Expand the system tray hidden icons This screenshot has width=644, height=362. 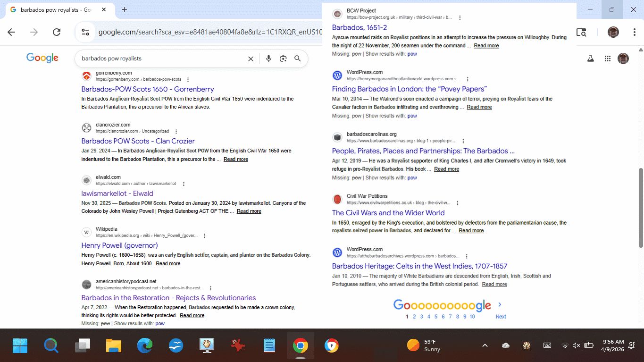485,345
